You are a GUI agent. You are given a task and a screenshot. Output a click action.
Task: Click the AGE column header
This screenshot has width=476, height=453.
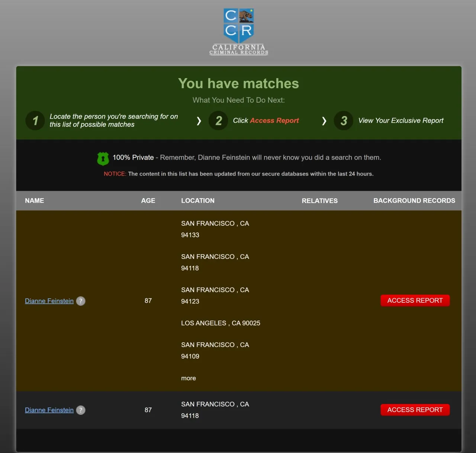point(148,200)
